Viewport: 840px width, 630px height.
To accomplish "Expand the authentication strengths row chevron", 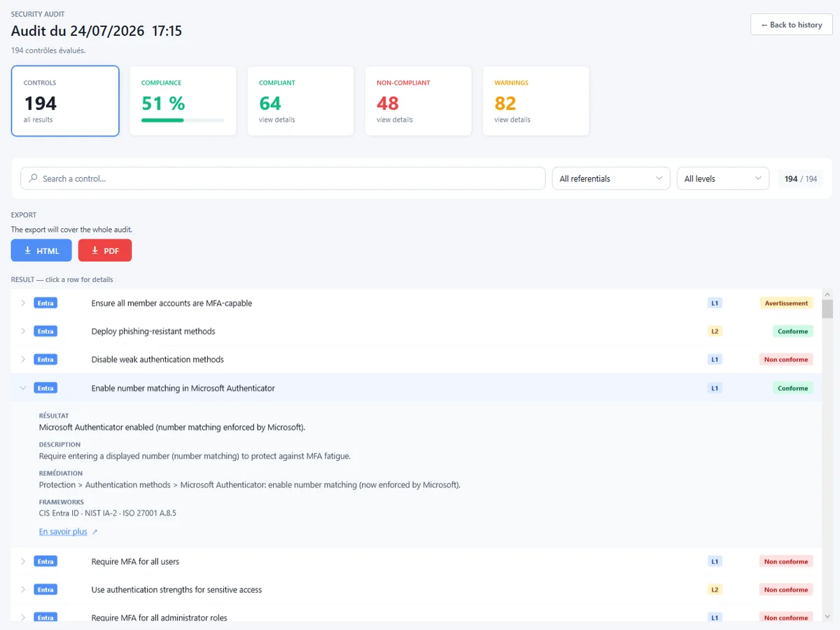I will point(23,589).
